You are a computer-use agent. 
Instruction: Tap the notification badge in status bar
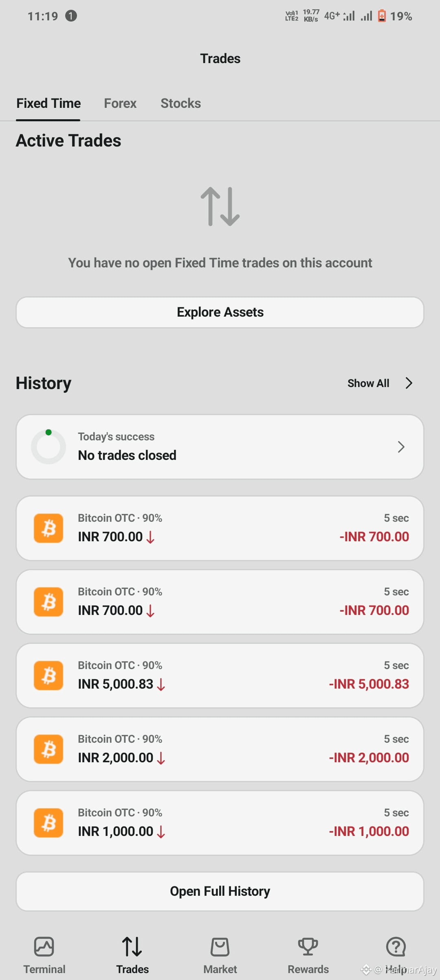pyautogui.click(x=71, y=16)
